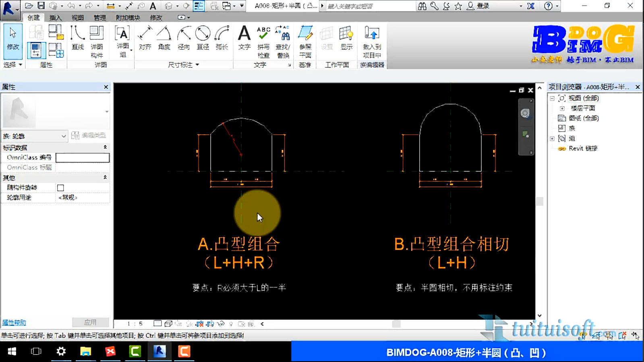Collapse the 标识数据 section

click(x=105, y=148)
